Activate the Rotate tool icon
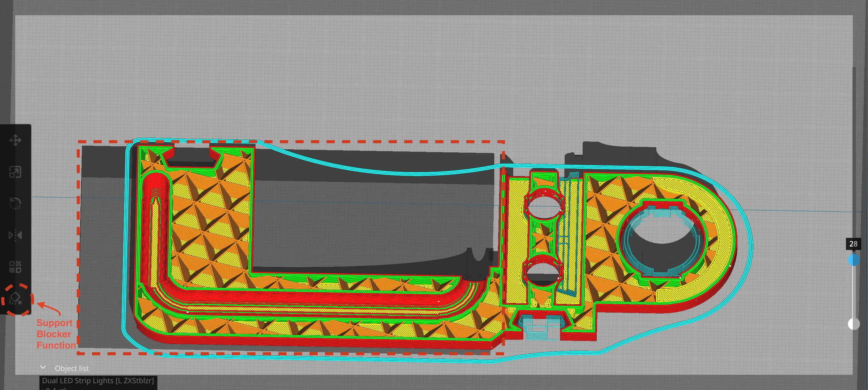The width and height of the screenshot is (868, 390). [x=15, y=203]
